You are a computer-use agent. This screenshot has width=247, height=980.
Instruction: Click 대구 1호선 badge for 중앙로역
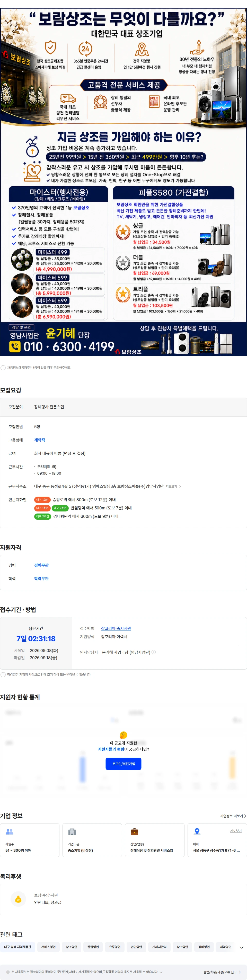coord(42,500)
